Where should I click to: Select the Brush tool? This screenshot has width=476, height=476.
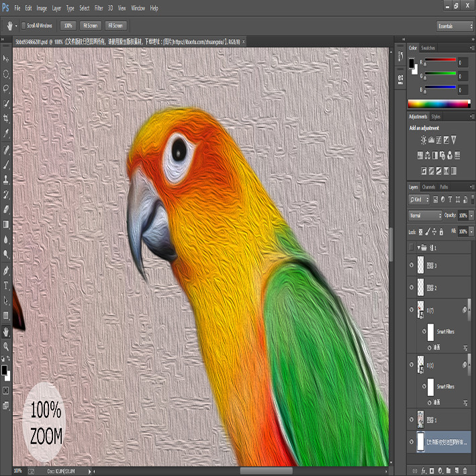(6, 164)
